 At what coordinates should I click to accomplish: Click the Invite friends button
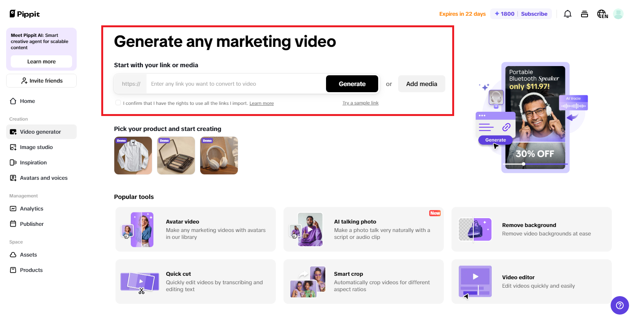tap(41, 81)
